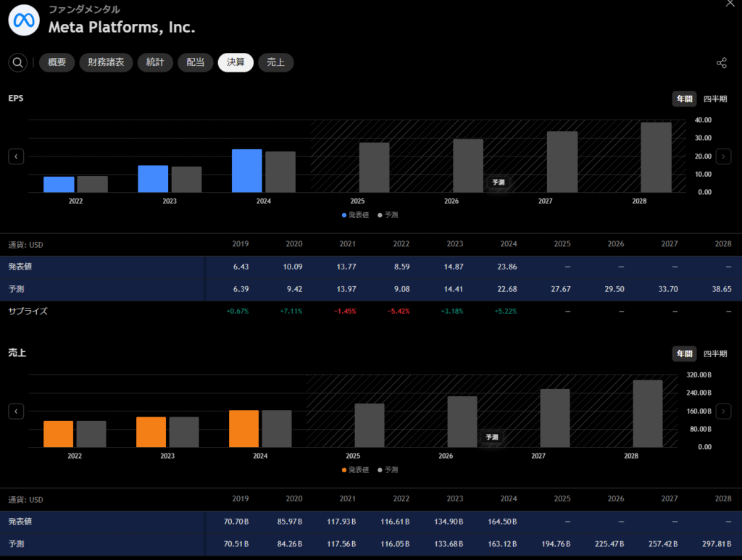Toggle 発表値 legend in EPS chart
Viewport: 742px width, 560px height.
[355, 215]
